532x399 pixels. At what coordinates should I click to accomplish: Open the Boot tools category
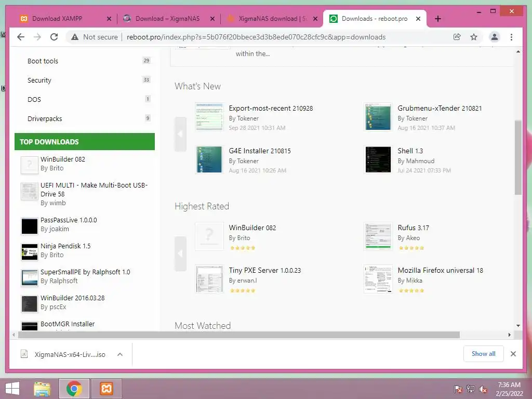tap(43, 61)
